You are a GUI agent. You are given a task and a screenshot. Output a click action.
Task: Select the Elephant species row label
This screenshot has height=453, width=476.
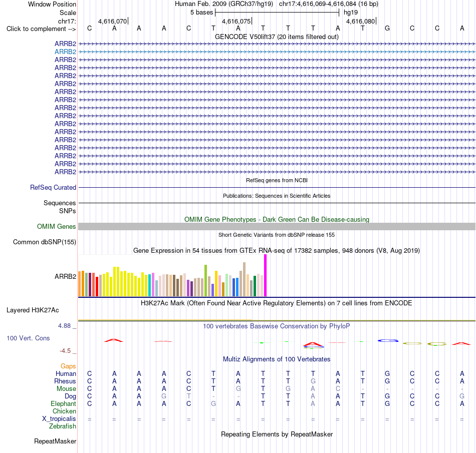64,403
